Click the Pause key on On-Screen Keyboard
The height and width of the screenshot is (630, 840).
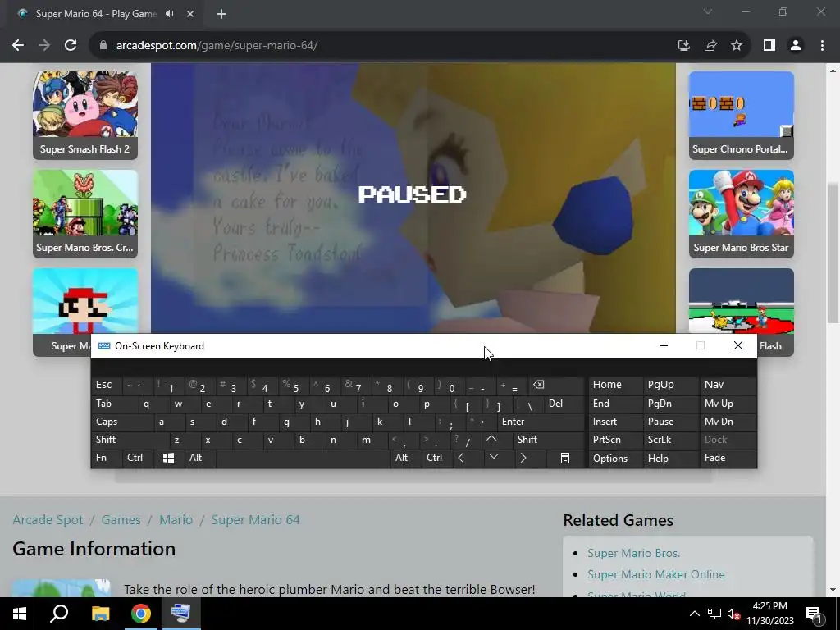669,422
